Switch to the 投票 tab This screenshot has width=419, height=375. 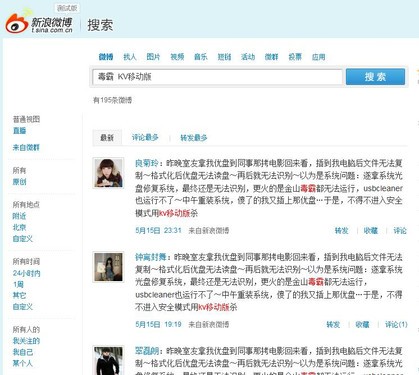click(x=295, y=57)
